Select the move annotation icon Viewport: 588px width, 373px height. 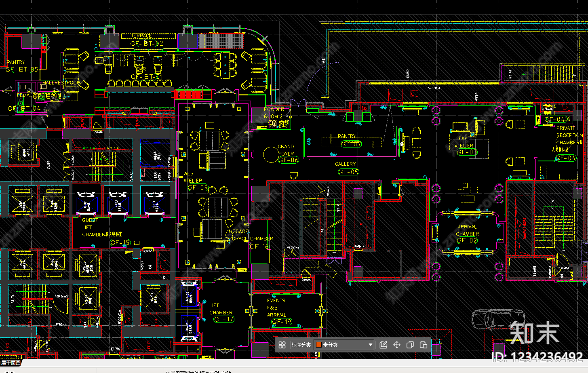397,345
